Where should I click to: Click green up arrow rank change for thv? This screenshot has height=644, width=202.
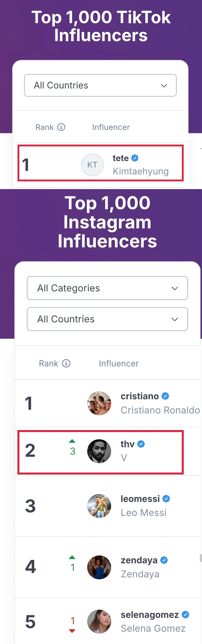72,441
